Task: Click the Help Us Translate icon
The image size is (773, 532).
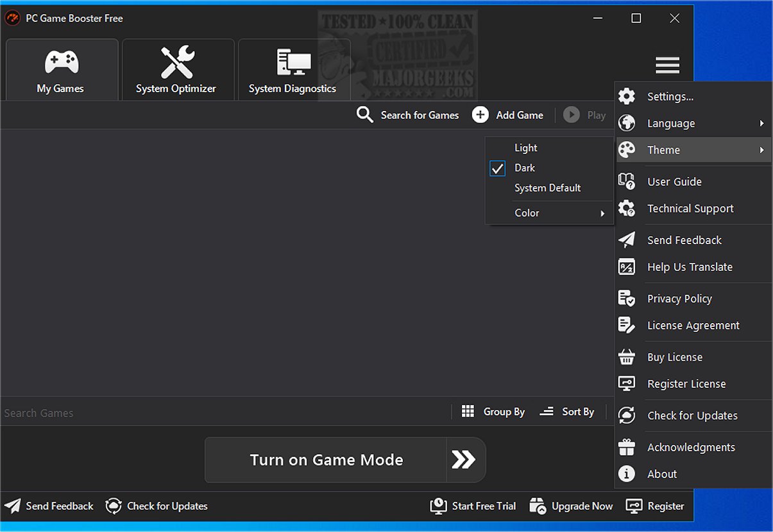Action: 627,267
